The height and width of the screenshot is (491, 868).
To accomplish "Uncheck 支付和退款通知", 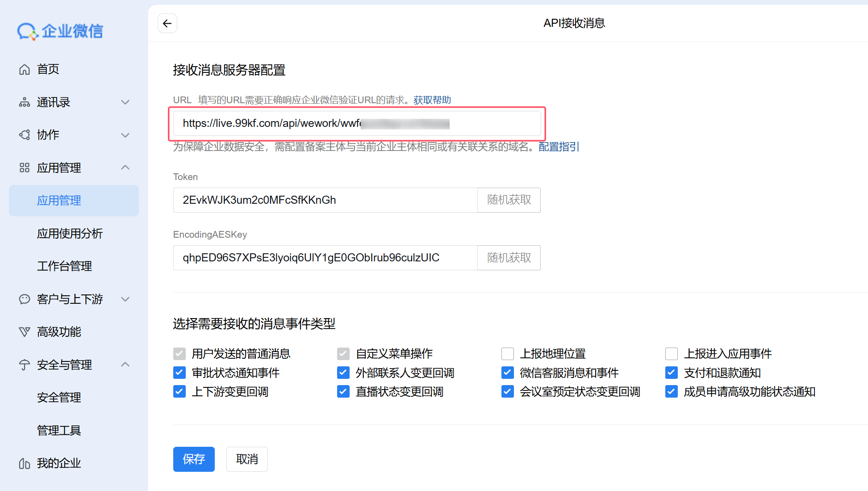I will [x=672, y=373].
